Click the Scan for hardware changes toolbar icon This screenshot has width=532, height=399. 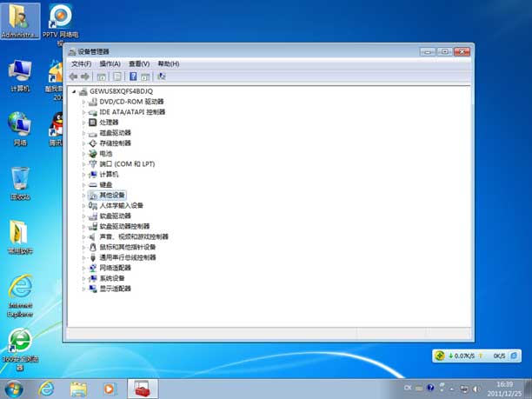click(162, 76)
